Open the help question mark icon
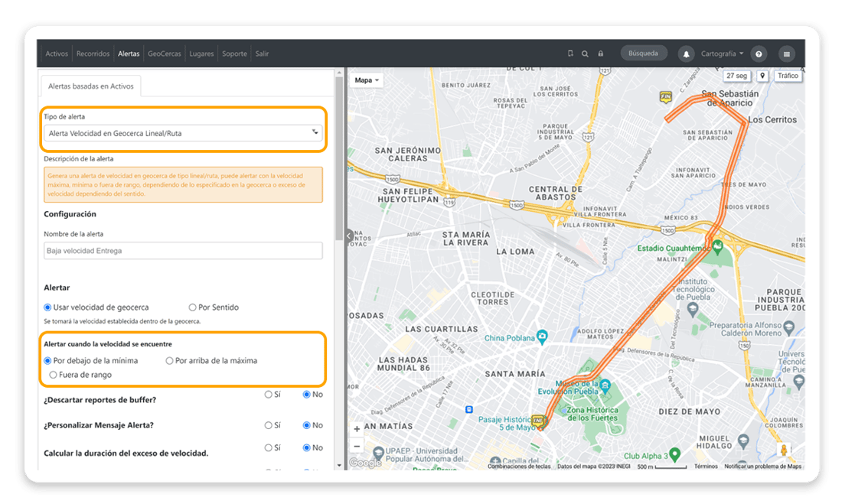 pyautogui.click(x=759, y=54)
